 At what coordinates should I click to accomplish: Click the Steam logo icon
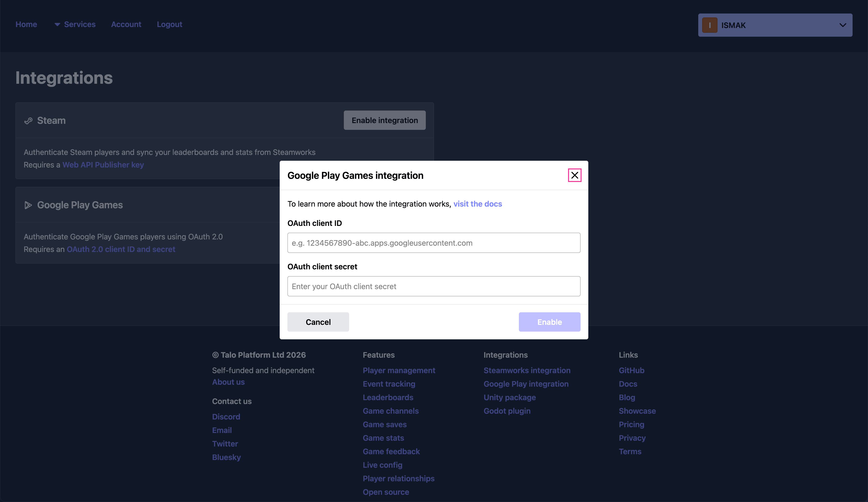click(29, 121)
